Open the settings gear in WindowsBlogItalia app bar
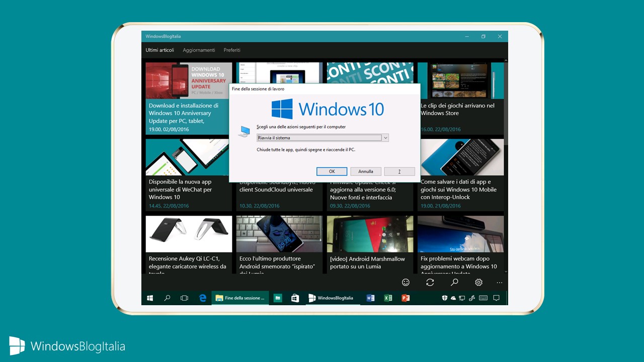The height and width of the screenshot is (362, 644). 479,283
